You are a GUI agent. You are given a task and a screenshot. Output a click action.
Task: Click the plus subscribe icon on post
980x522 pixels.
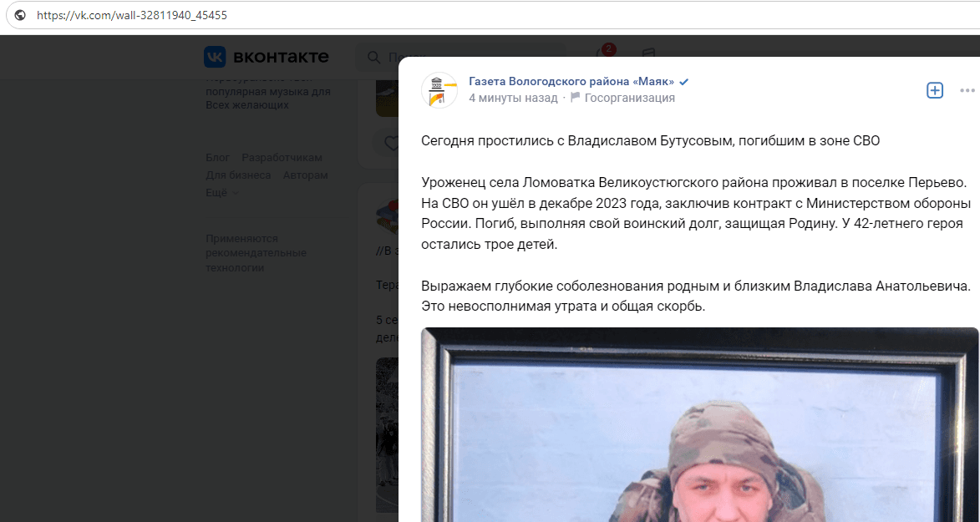pos(934,90)
